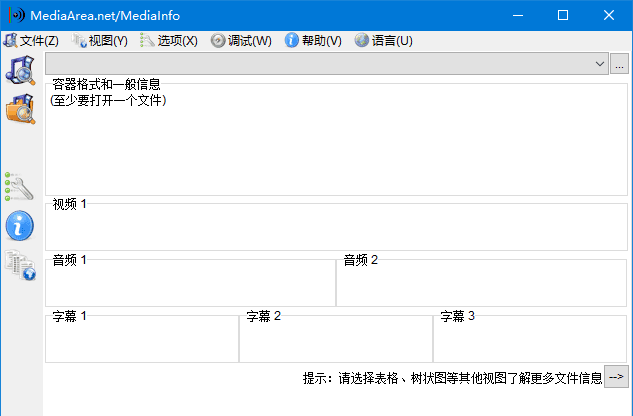Viewport: 633px width, 416px height.
Task: Open the 调试(W) menu
Action: coord(241,40)
